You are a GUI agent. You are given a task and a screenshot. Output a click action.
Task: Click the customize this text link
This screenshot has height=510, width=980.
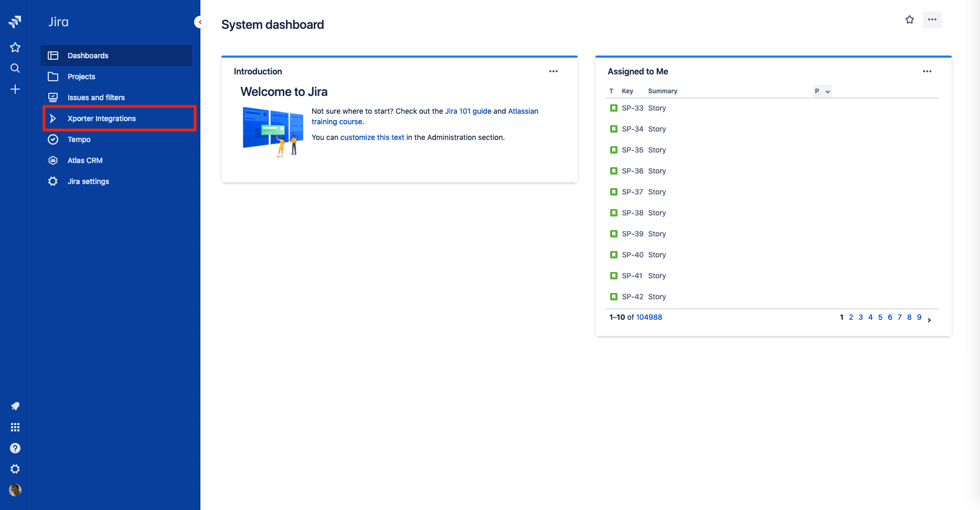[x=372, y=137]
